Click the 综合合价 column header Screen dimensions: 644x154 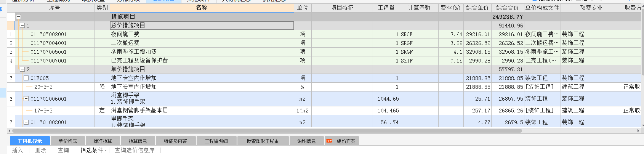(508, 8)
